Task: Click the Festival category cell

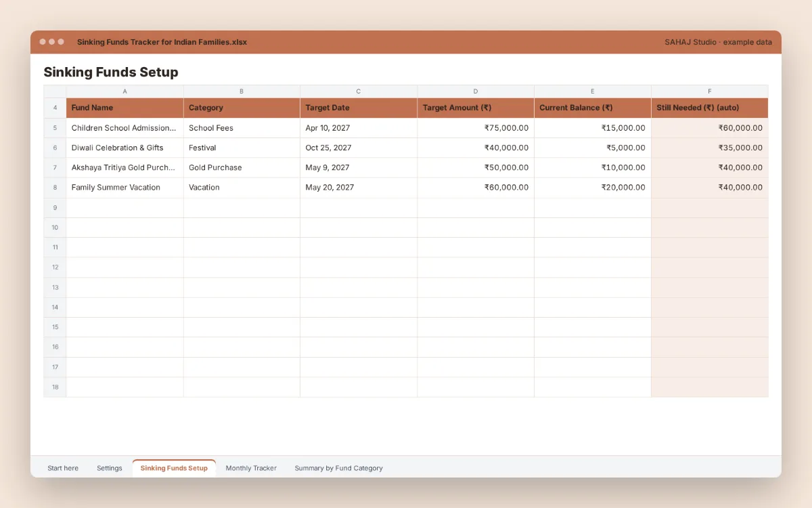Action: tap(242, 148)
